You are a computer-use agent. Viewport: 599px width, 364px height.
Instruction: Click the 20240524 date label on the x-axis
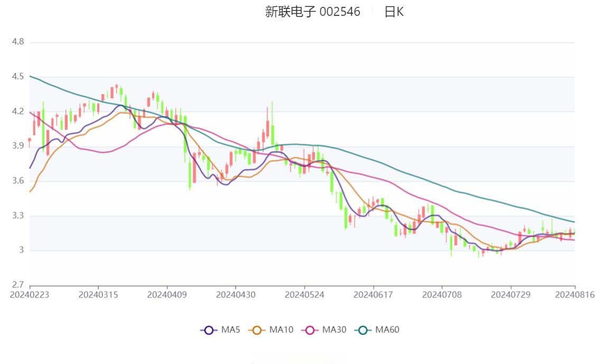point(304,295)
